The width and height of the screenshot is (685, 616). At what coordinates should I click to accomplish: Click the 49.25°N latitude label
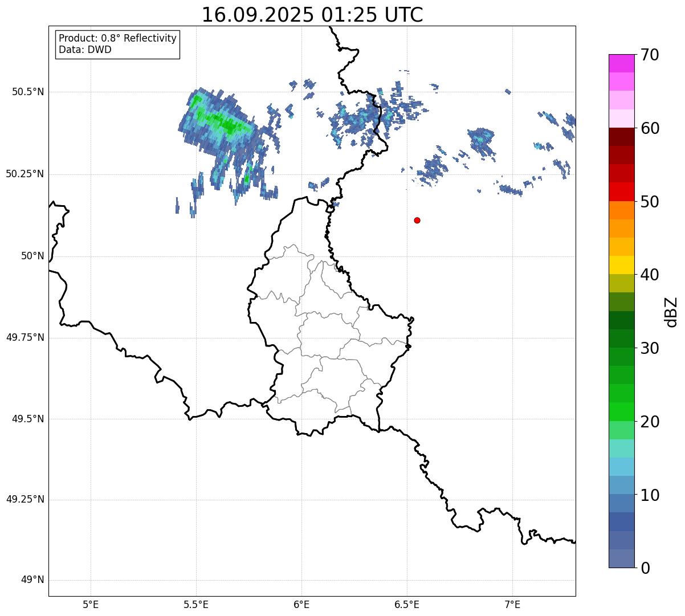point(25,500)
